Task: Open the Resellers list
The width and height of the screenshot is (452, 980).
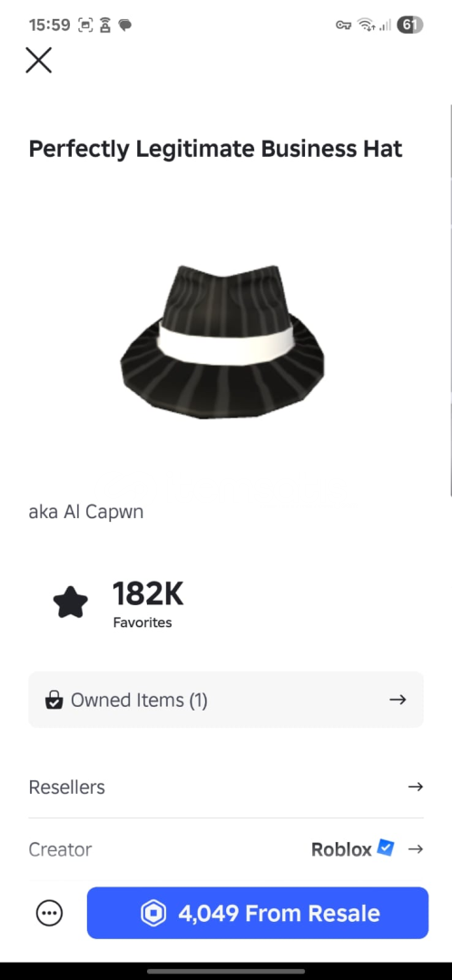Action: (x=226, y=787)
